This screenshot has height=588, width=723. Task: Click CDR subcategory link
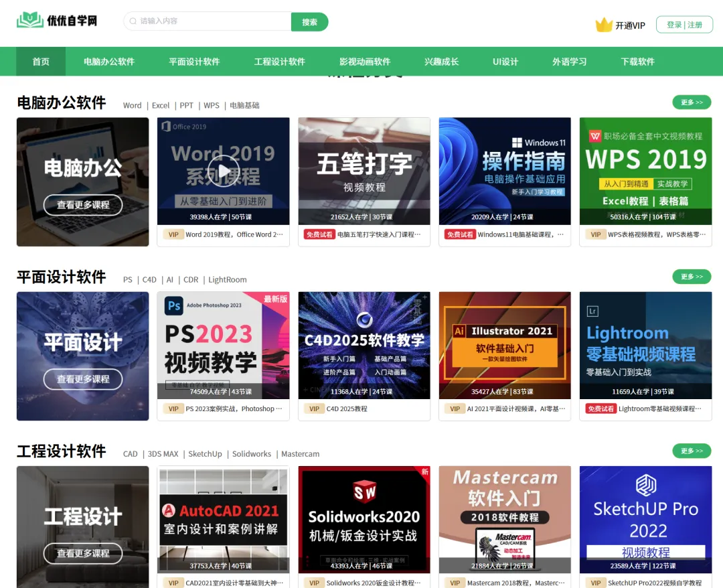coord(191,279)
